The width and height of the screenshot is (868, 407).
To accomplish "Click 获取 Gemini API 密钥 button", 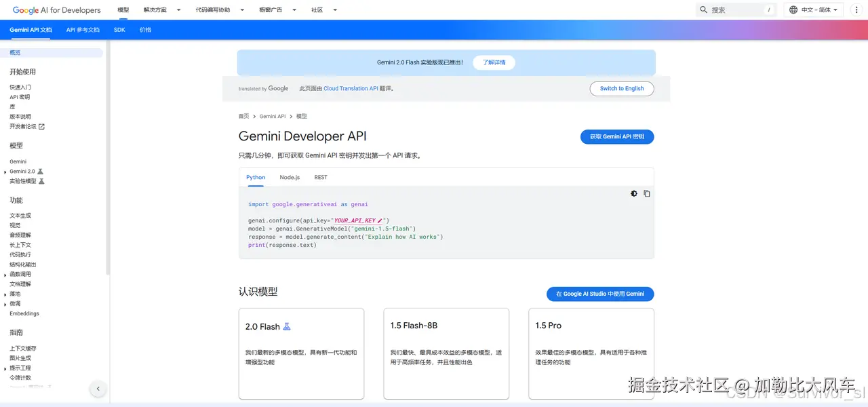I will [617, 136].
